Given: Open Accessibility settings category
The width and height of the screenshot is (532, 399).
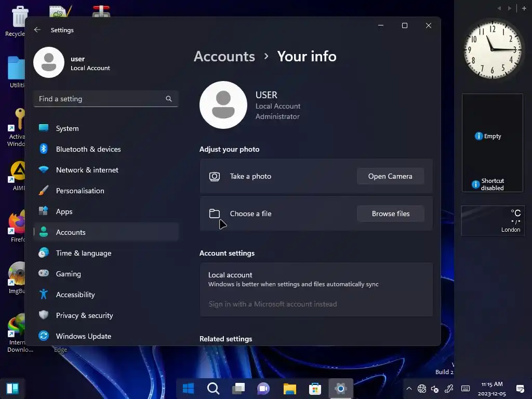Looking at the screenshot, I should 106,295.
